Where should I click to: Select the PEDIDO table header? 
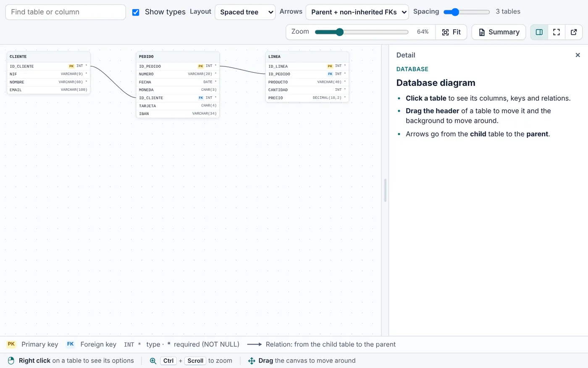pyautogui.click(x=178, y=56)
